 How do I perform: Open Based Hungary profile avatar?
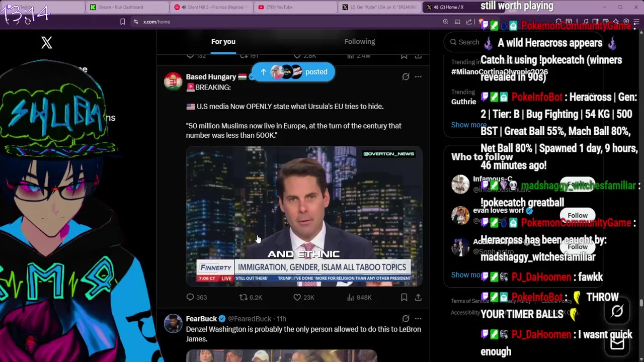point(173,80)
